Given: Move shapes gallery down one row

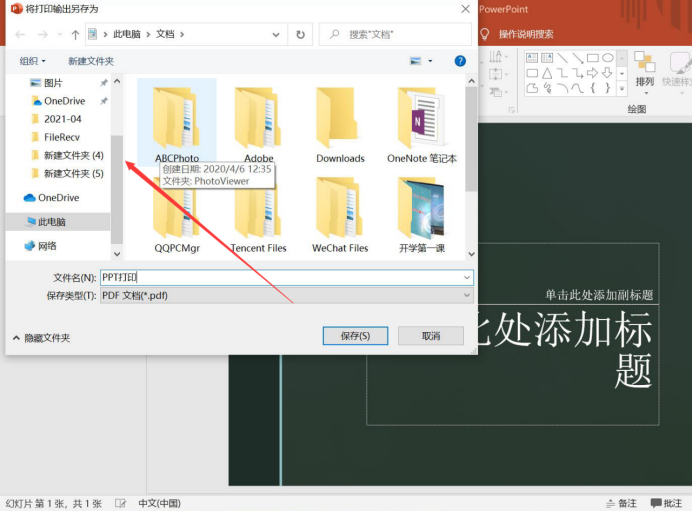Looking at the screenshot, I should [x=622, y=73].
